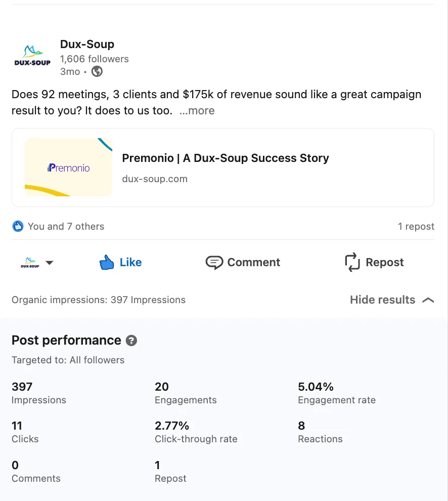448x501 pixels.
Task: Open 'You and 7 others' reactions list
Action: coord(66,226)
